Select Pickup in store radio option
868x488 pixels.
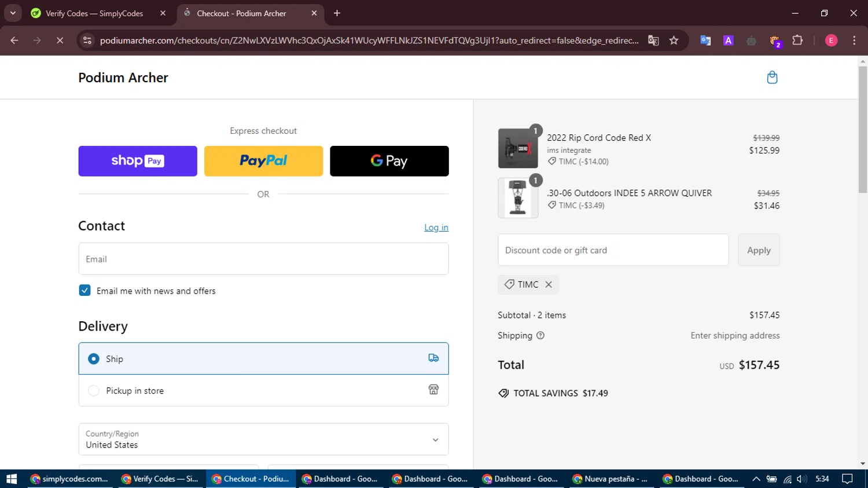click(94, 391)
